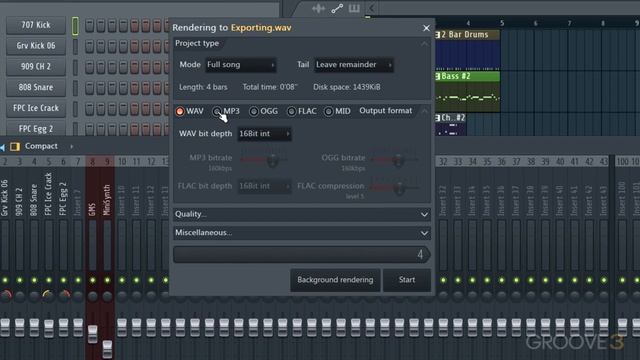Enable the MID output format option
The height and width of the screenshot is (360, 640).
pos(329,111)
